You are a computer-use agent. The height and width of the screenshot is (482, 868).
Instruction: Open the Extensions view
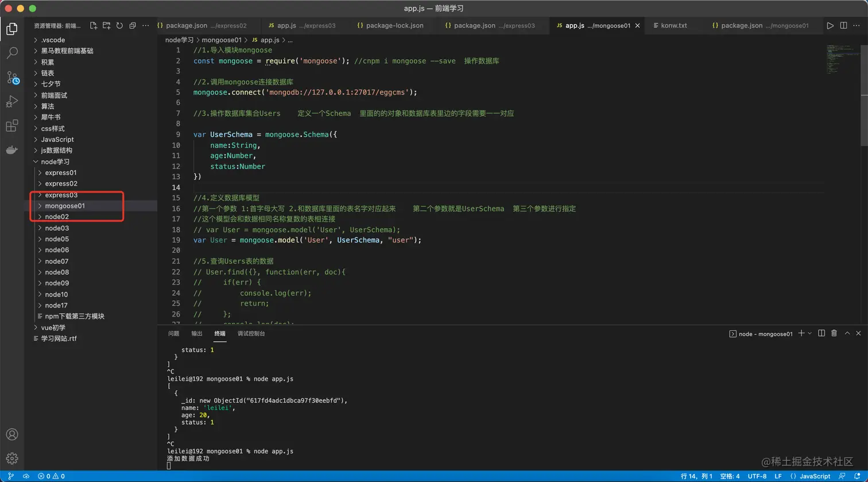click(x=11, y=126)
